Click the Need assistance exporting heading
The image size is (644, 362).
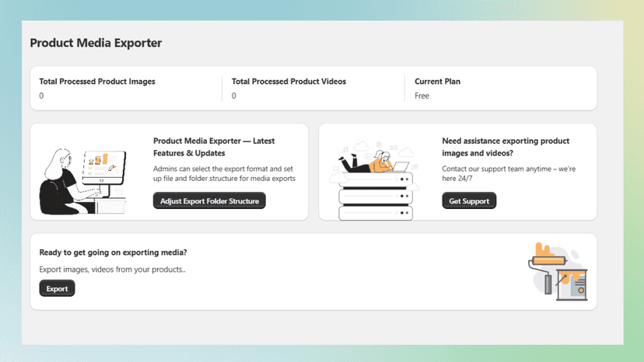click(x=506, y=147)
